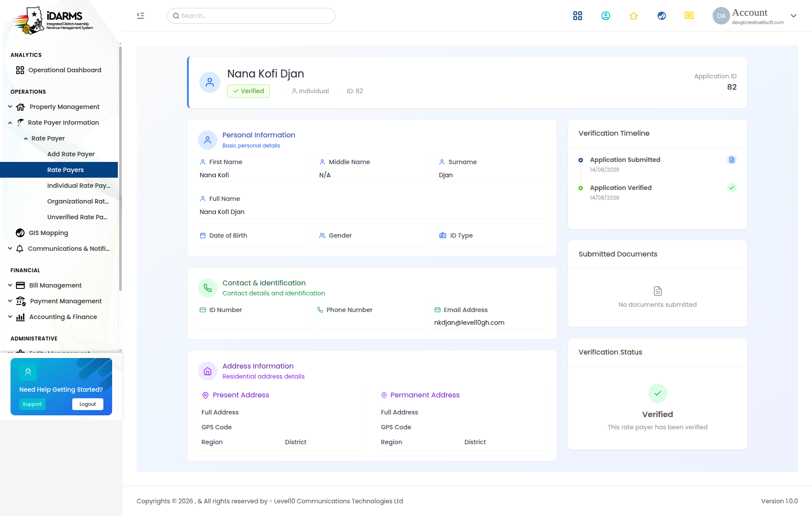The width and height of the screenshot is (812, 516).
Task: Go home using the orange house icon
Action: pos(634,16)
